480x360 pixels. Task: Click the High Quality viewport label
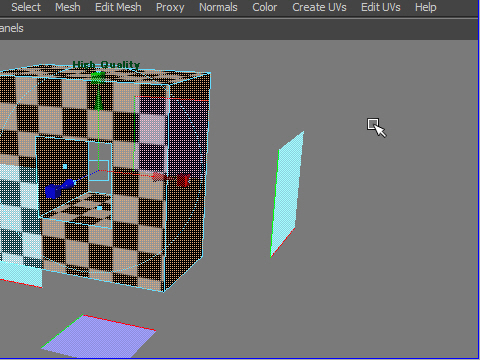coord(106,64)
